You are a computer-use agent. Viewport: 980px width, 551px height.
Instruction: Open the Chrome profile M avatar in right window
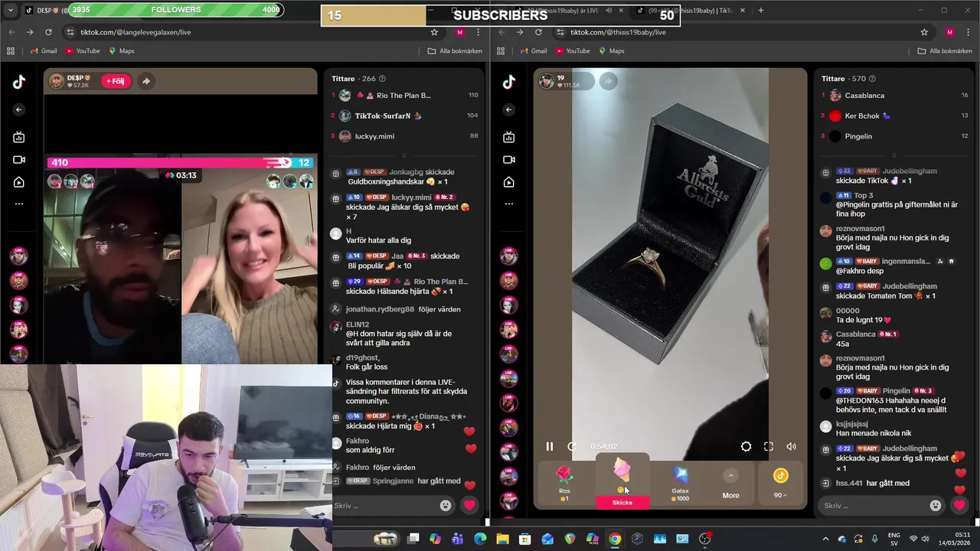tap(949, 32)
